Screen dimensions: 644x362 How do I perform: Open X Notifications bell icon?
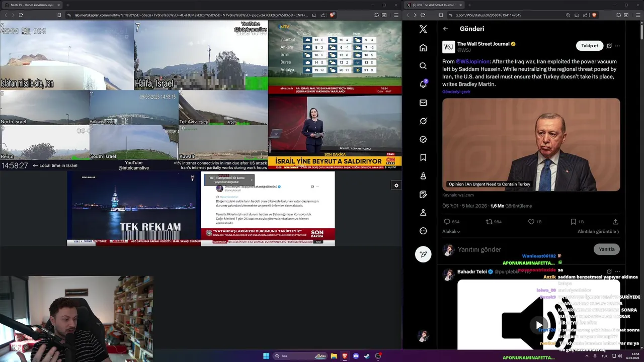pos(423,84)
